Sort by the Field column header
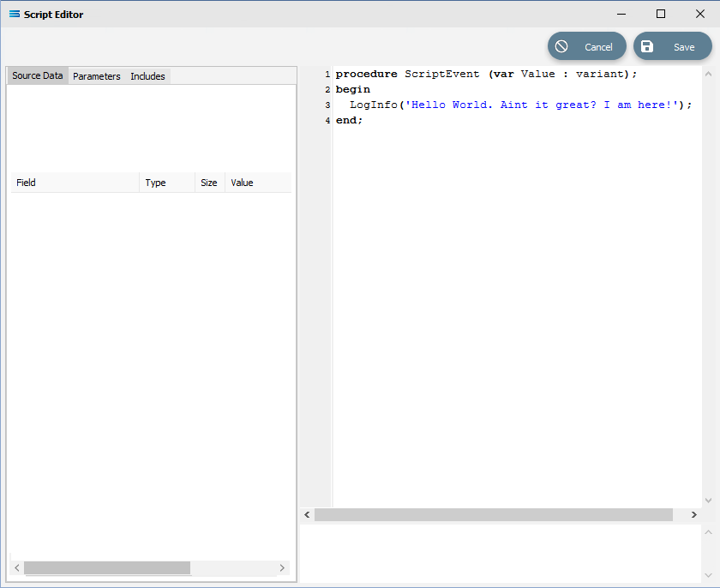Image resolution: width=720 pixels, height=588 pixels. pos(75,183)
